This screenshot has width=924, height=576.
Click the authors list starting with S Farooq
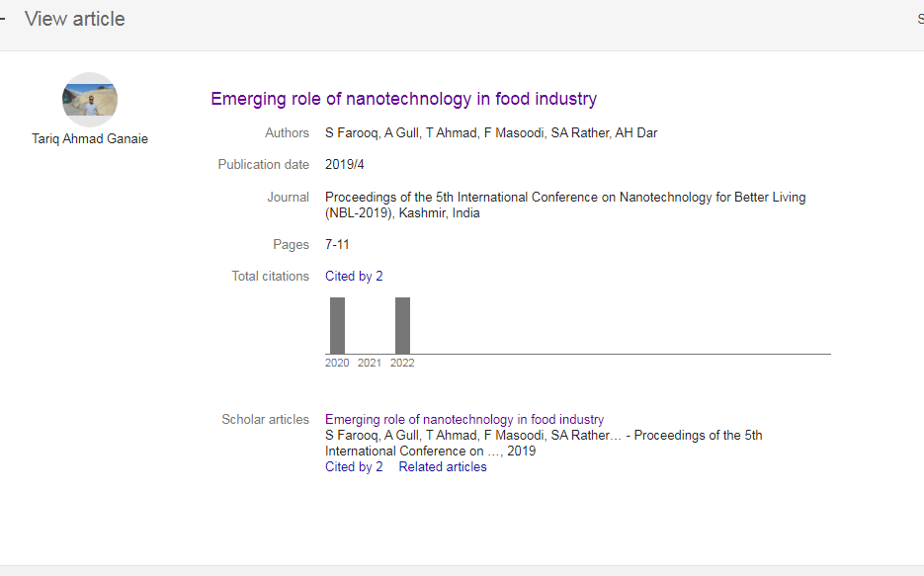click(x=491, y=133)
